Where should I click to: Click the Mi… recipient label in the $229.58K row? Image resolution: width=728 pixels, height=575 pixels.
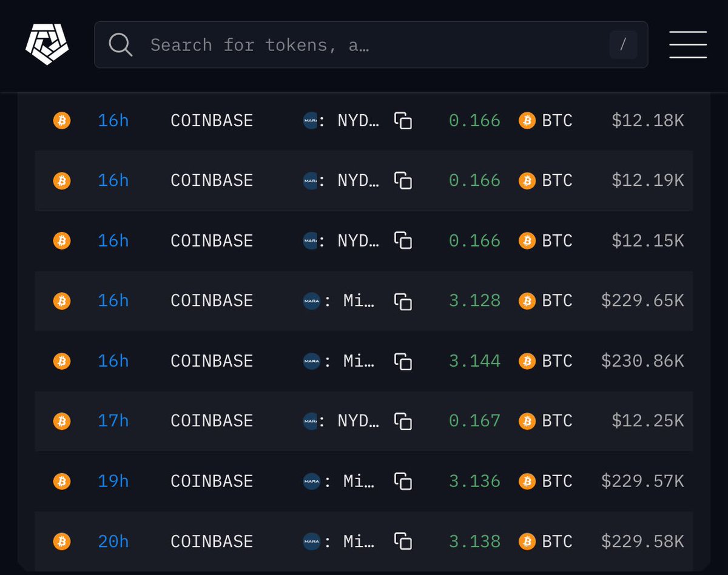point(359,541)
